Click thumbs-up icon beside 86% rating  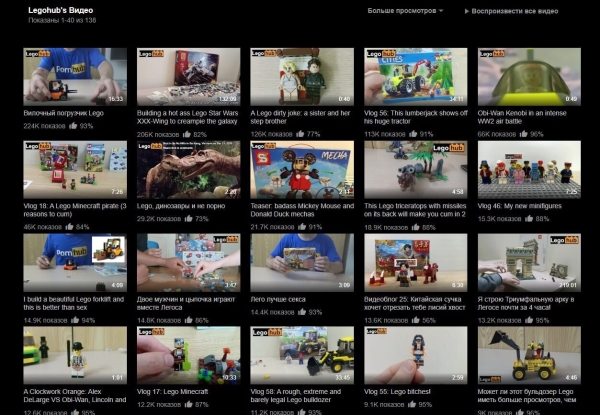(x=188, y=320)
